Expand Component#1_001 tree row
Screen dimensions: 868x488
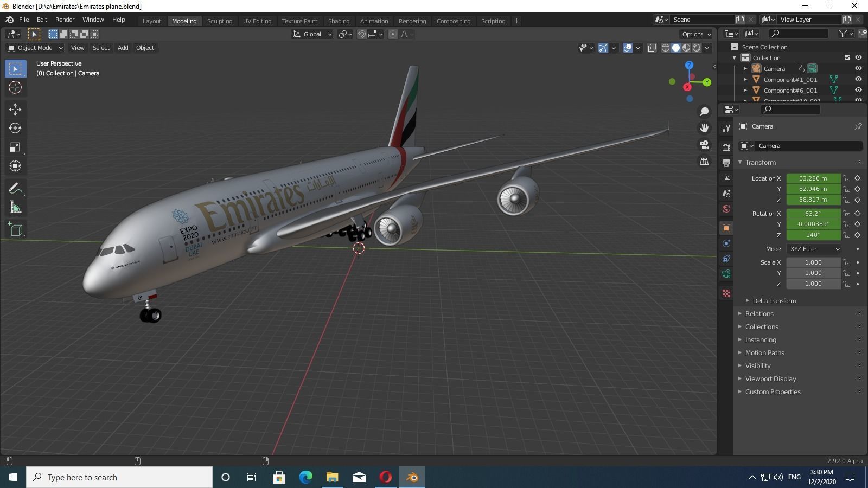745,80
